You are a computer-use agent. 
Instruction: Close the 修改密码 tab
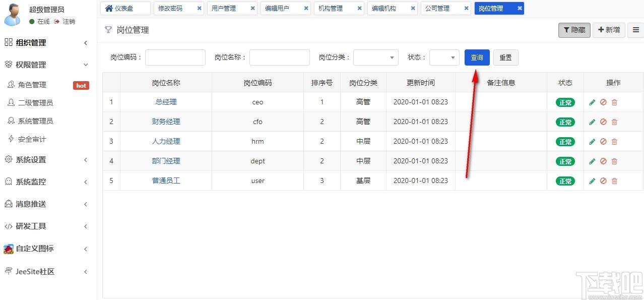click(x=200, y=9)
